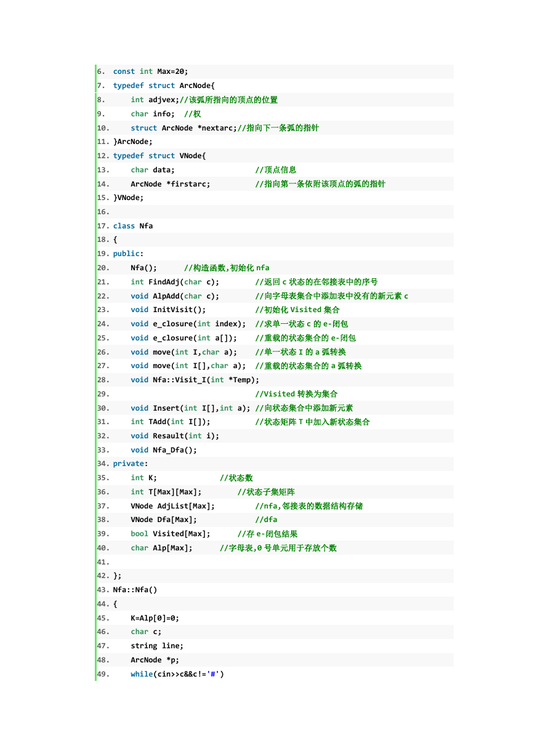The width and height of the screenshot is (535, 756).
Task: Click 'public:' keyword on line 19
Action: tap(128, 254)
